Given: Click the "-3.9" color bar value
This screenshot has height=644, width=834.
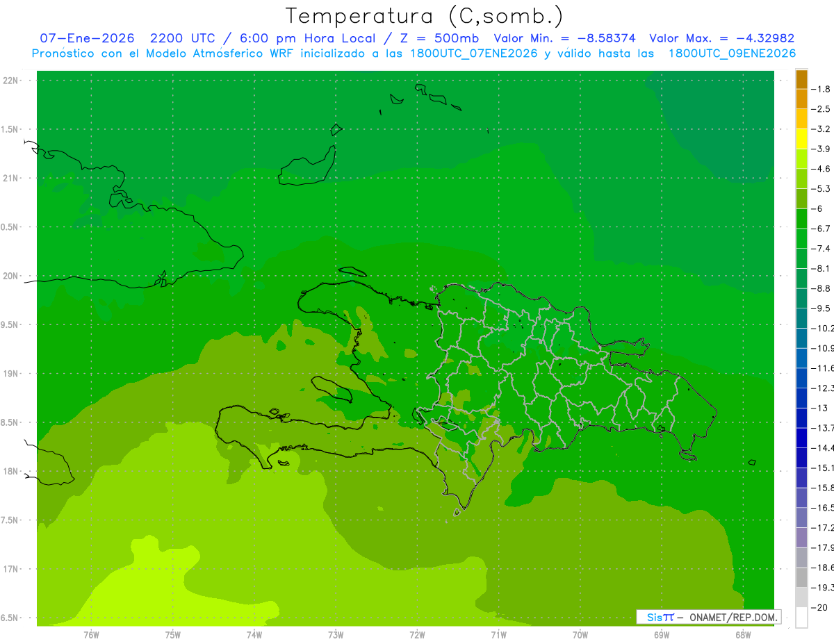Looking at the screenshot, I should [822, 149].
